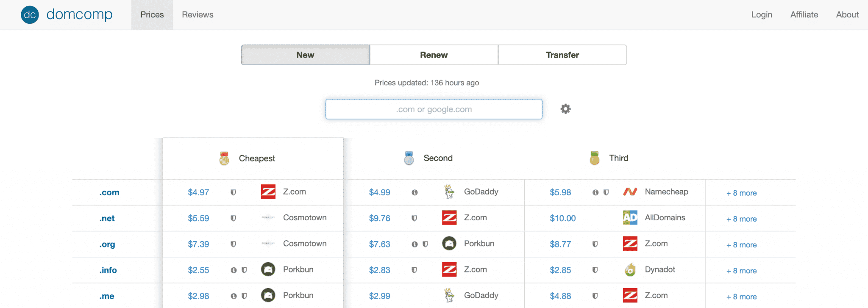The height and width of the screenshot is (308, 868).
Task: Expand + 8 more for .com
Action: click(742, 193)
